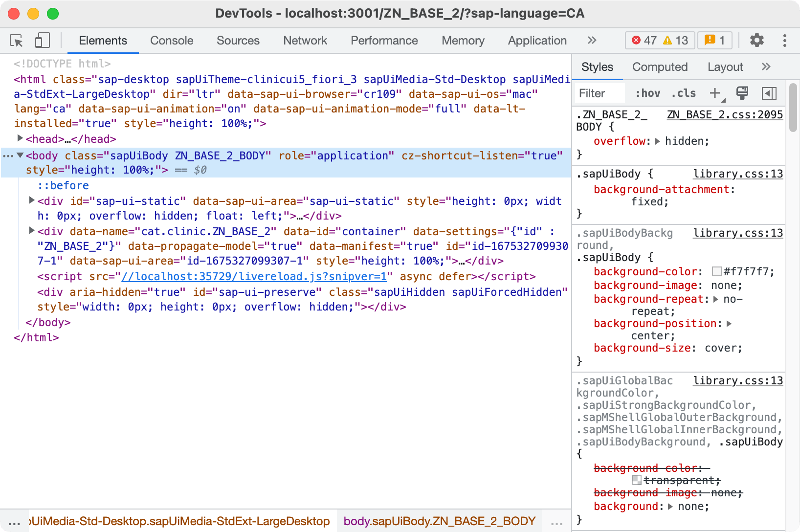Open the customize DevTools three-dot menu
This screenshot has width=800, height=532.
click(x=785, y=41)
